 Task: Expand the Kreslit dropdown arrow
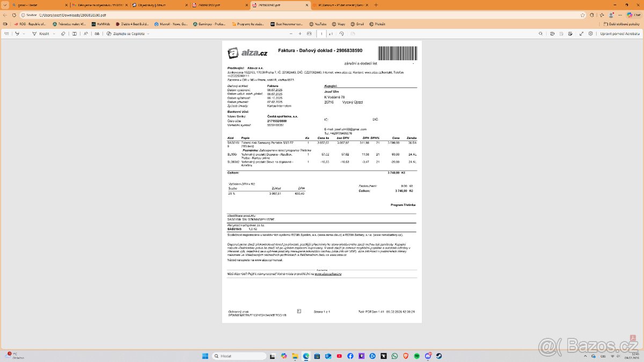(54, 33)
